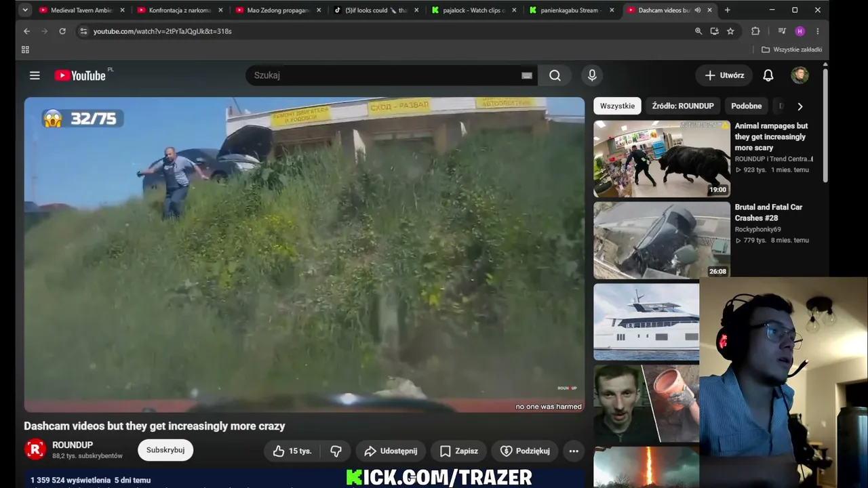Click the '1 359 524 wyświetlenia' view count

71,480
